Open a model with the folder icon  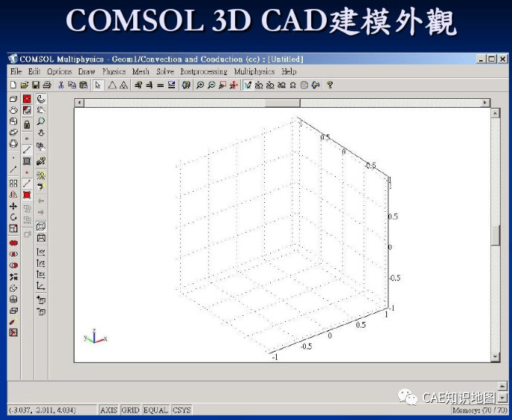pos(24,85)
